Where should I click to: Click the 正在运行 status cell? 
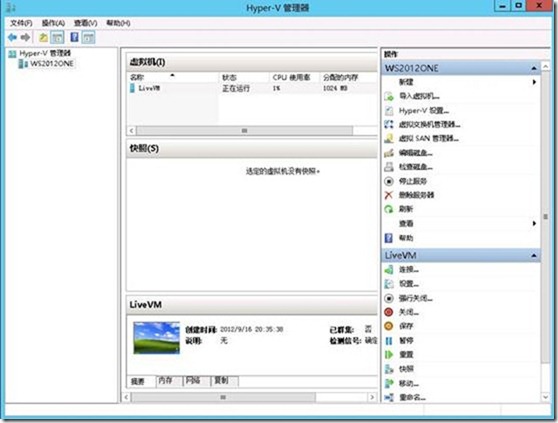(x=236, y=88)
